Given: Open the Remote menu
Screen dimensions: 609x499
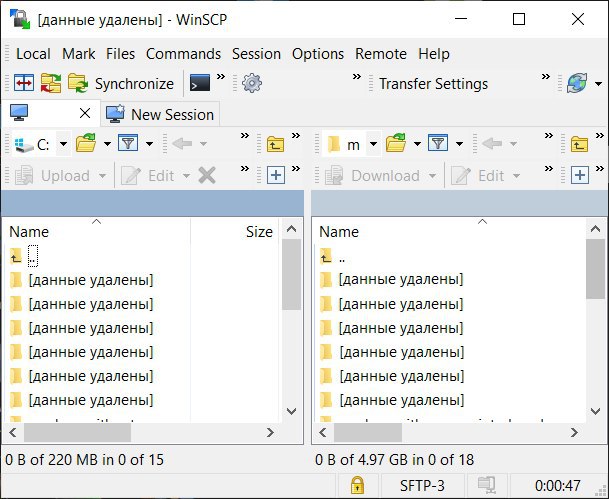Looking at the screenshot, I should pos(381,54).
